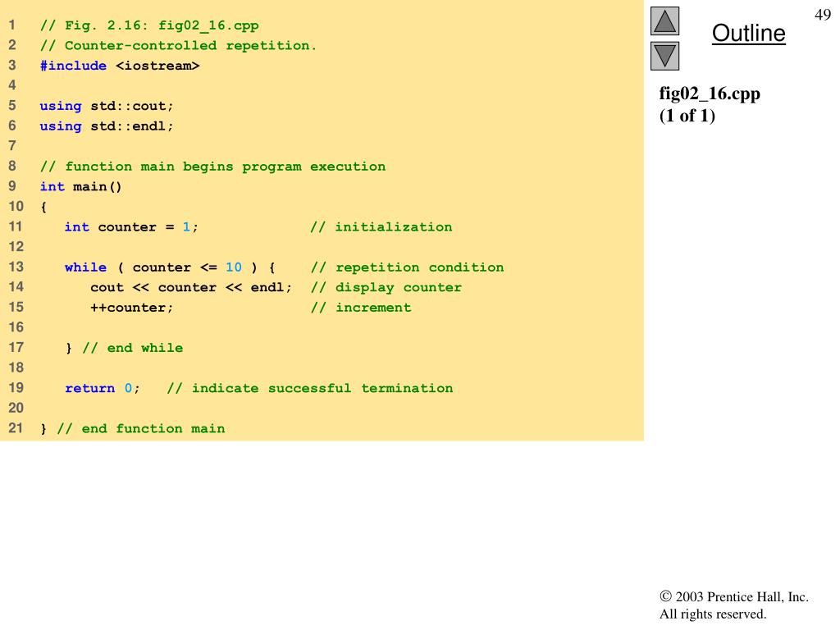Click the "while ( counter <= 10 ) {" statement
Screen dimensions: 840x630
coord(170,267)
